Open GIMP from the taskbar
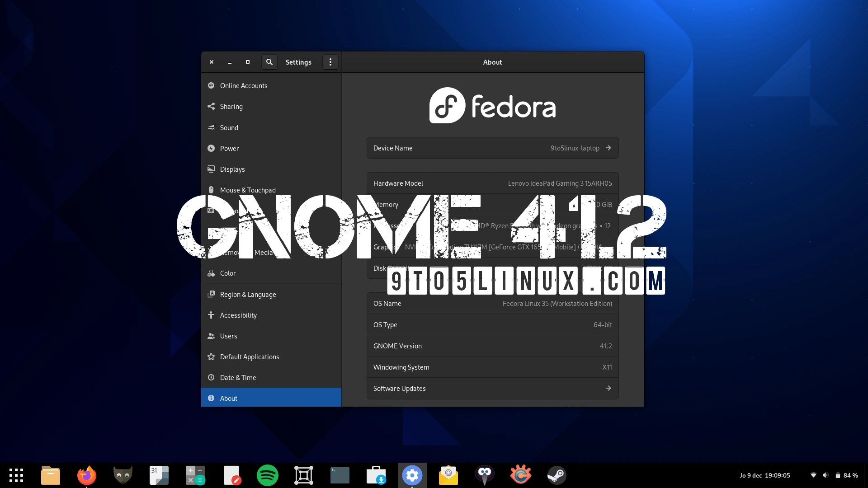Viewport: 868px width, 488px height. coord(123,475)
